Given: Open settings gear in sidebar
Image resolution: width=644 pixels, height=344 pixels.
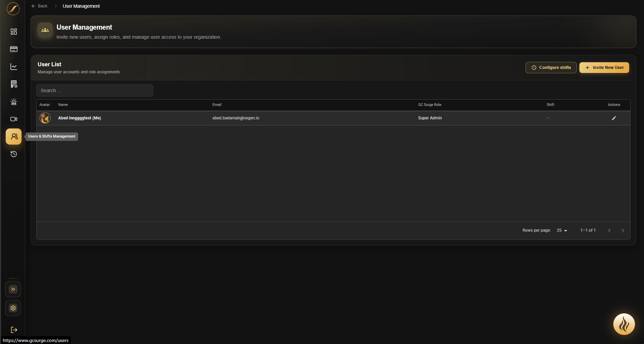Looking at the screenshot, I should tap(13, 308).
